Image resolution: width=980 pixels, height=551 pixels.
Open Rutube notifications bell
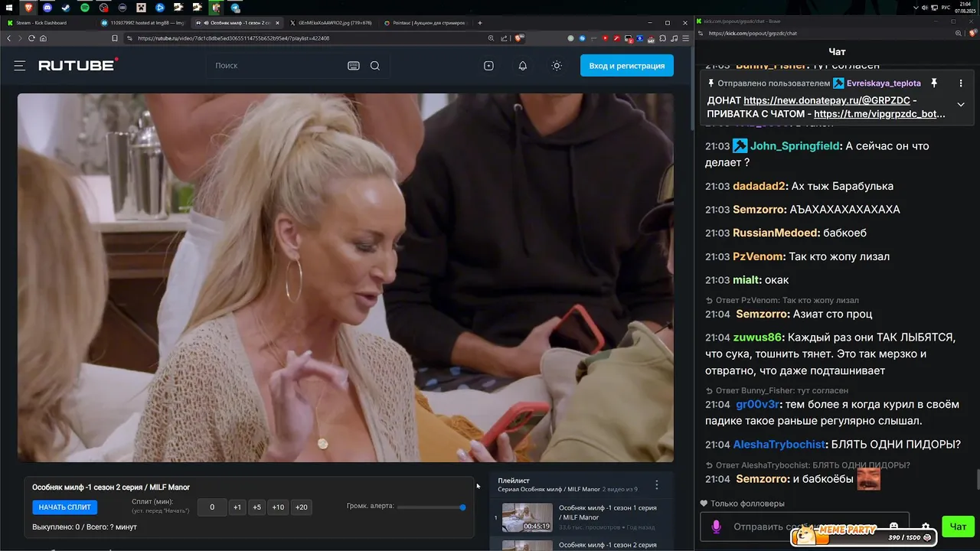[x=523, y=66]
